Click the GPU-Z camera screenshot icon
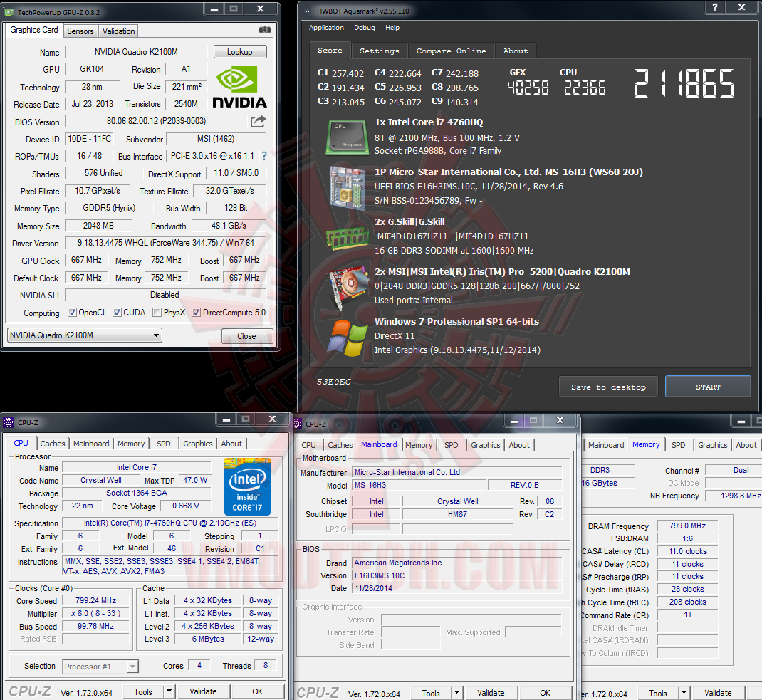The height and width of the screenshot is (700, 762). pyautogui.click(x=265, y=30)
